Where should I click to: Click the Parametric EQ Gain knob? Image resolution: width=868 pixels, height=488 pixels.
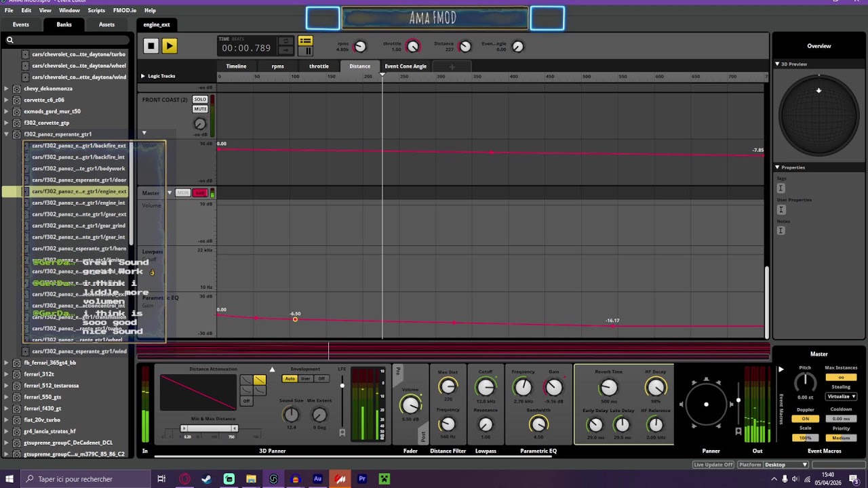tap(554, 387)
